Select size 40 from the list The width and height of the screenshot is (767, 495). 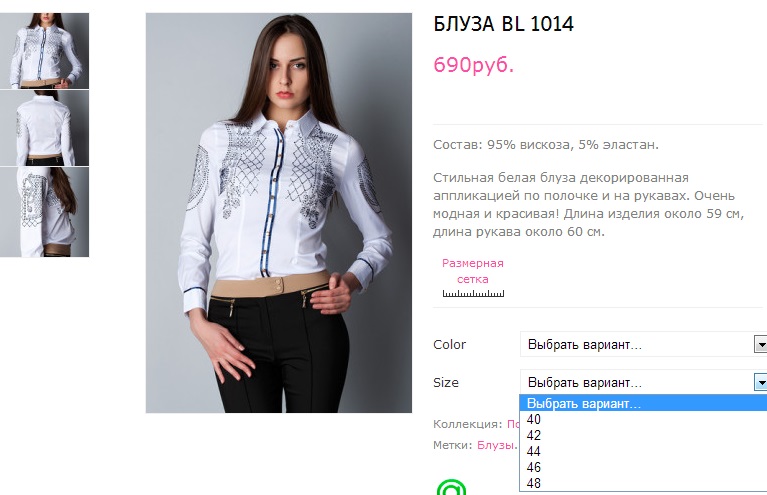pyautogui.click(x=534, y=420)
